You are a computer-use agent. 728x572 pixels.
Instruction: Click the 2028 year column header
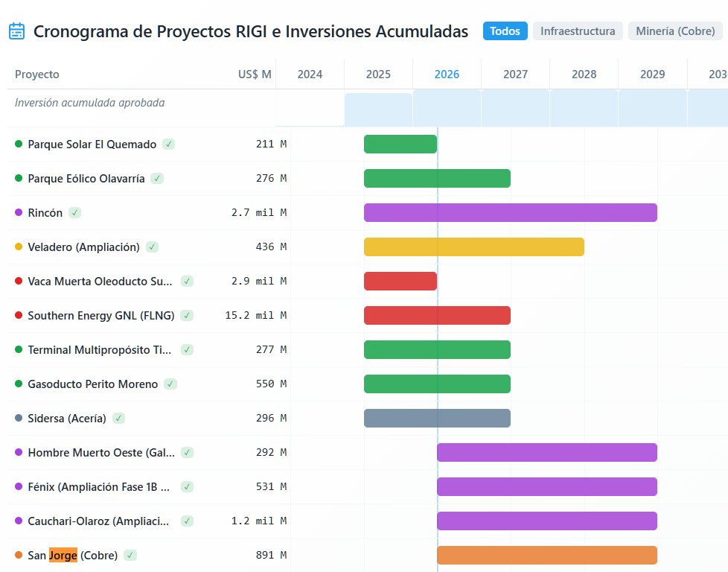(584, 74)
